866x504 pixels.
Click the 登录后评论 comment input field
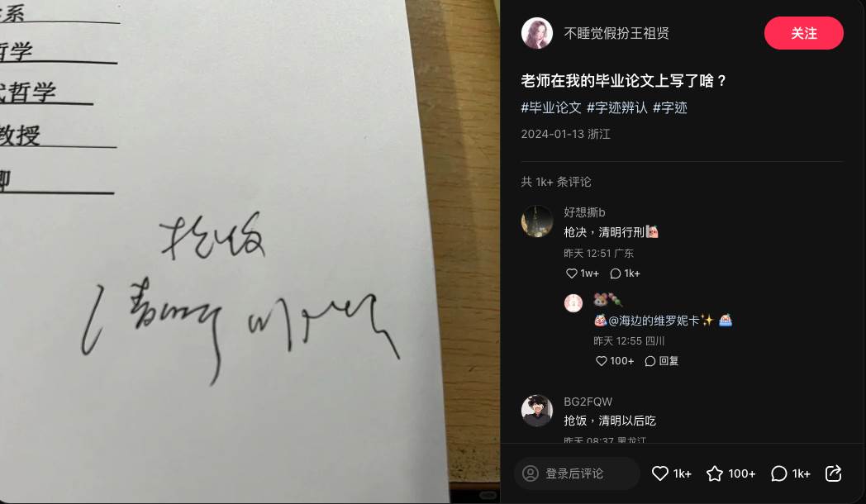point(577,473)
